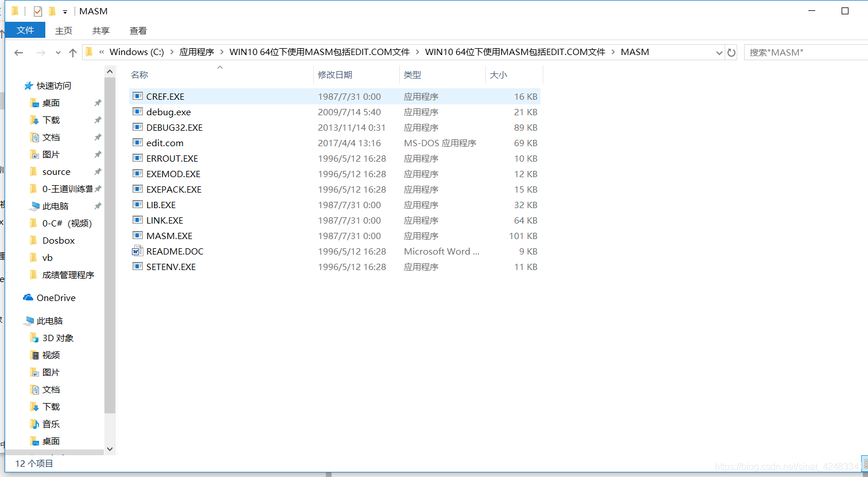Select the debug.exe file name
The width and height of the screenshot is (868, 477).
(x=169, y=112)
